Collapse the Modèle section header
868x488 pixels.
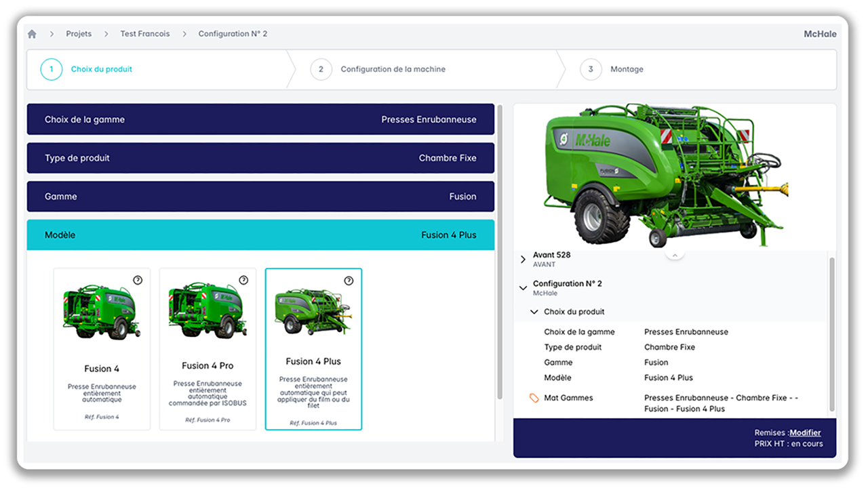pyautogui.click(x=260, y=235)
